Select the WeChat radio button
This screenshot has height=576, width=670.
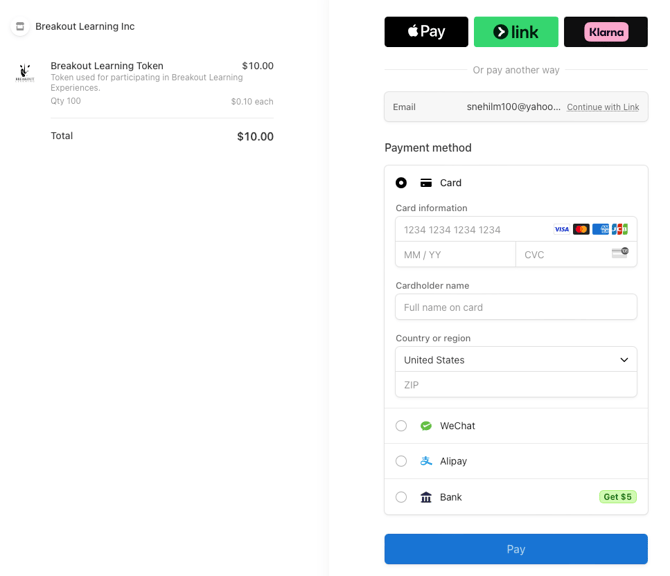click(x=401, y=426)
